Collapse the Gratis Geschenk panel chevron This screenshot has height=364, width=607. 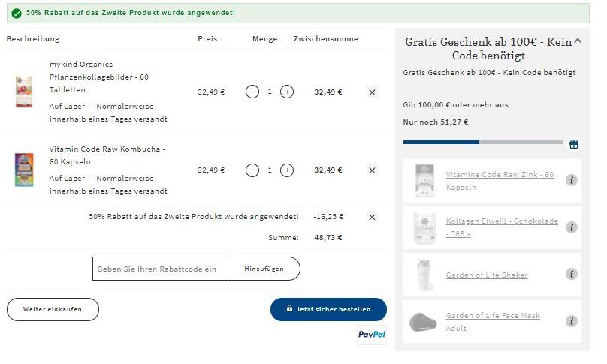577,42
